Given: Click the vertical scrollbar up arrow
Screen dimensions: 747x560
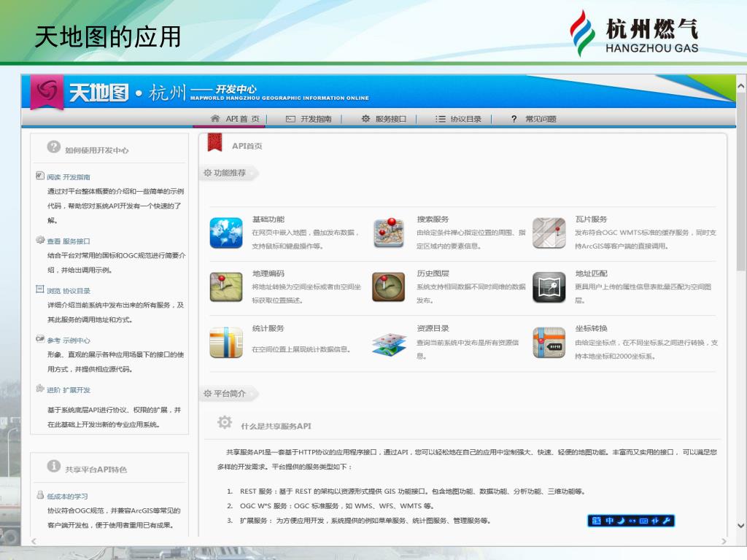Looking at the screenshot, I should [x=741, y=86].
